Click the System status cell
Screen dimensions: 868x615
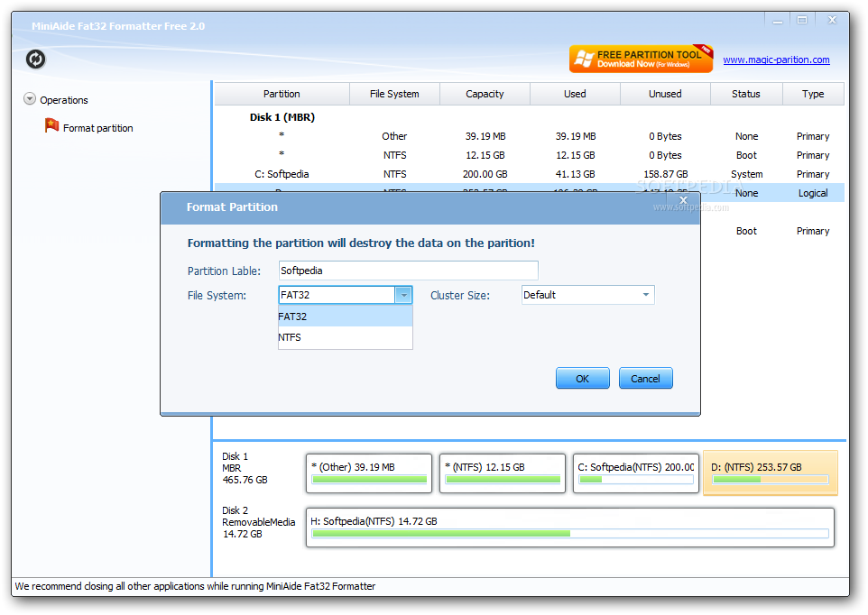pos(746,174)
